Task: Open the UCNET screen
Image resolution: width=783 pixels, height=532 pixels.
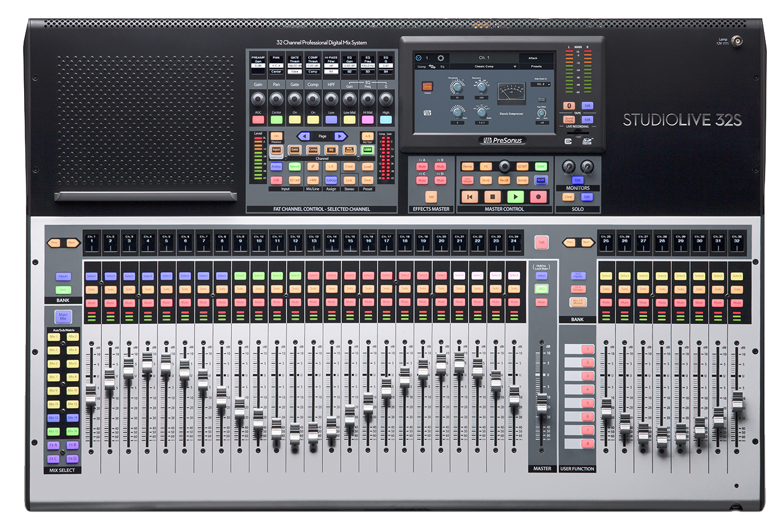Action: click(x=522, y=166)
